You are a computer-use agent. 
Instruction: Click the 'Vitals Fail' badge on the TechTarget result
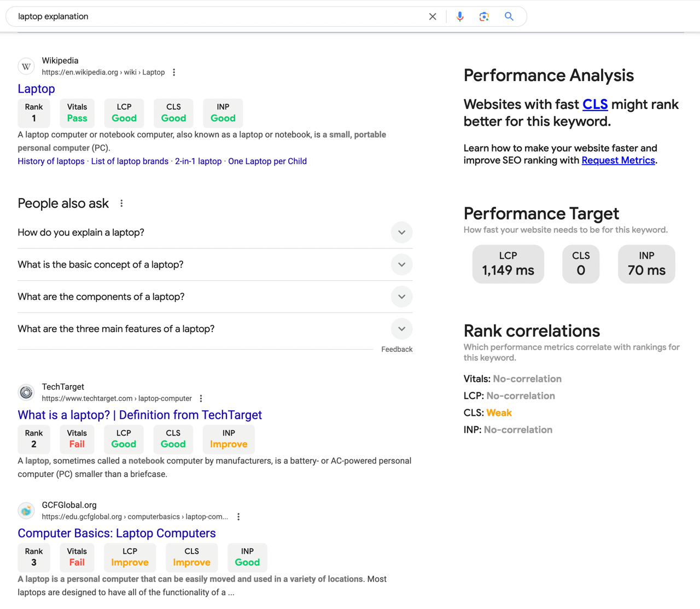pyautogui.click(x=77, y=439)
